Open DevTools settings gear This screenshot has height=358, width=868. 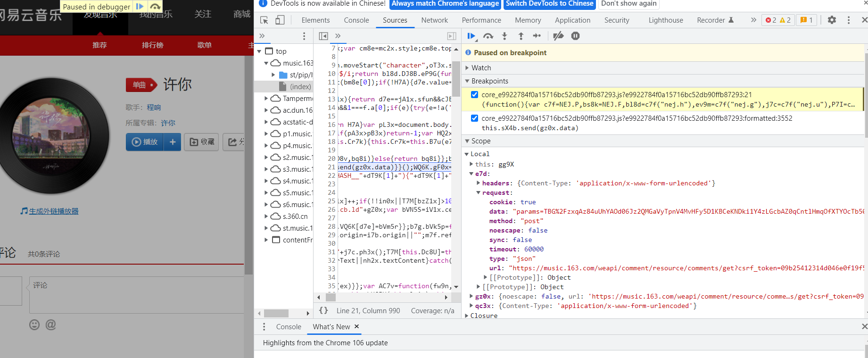coord(832,20)
